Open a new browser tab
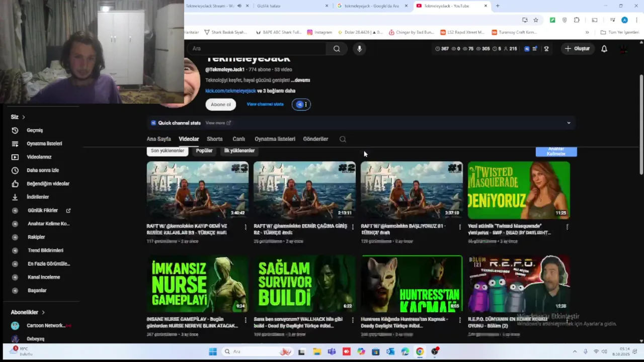Image resolution: width=644 pixels, height=362 pixels. [x=498, y=6]
